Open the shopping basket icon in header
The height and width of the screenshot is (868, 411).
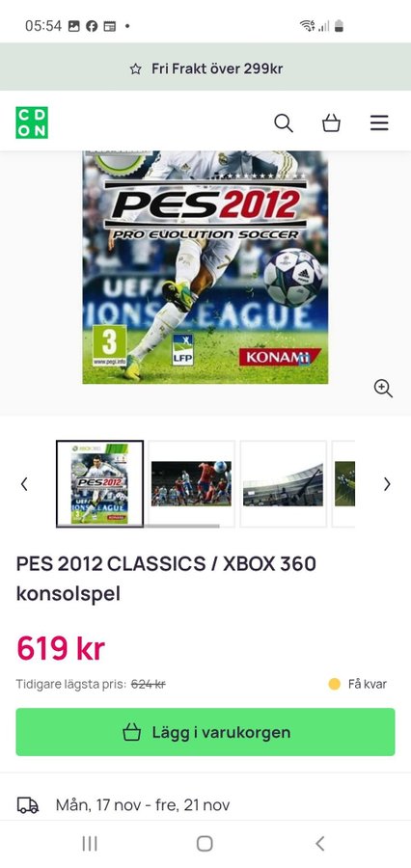pos(331,122)
